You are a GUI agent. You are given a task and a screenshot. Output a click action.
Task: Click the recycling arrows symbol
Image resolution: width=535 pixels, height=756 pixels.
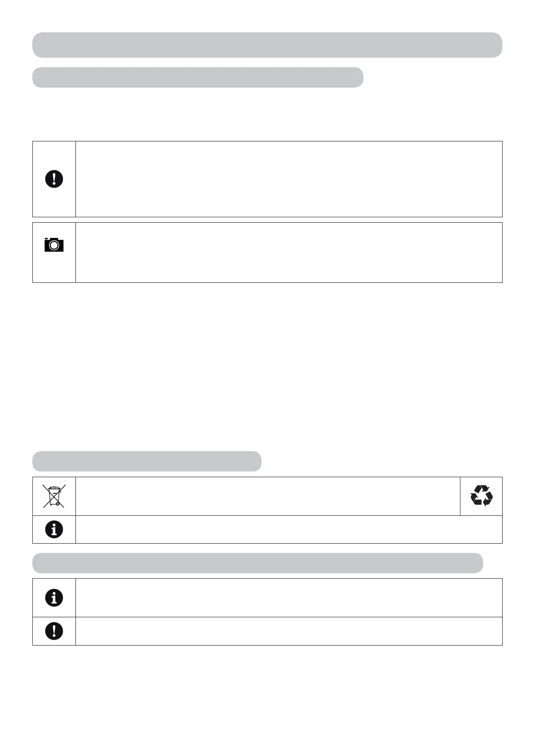(x=481, y=496)
